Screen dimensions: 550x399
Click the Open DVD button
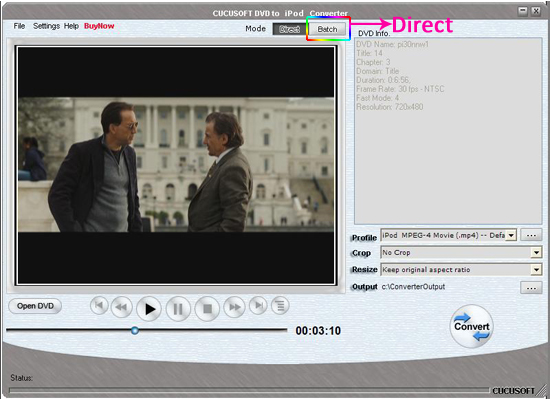pyautogui.click(x=35, y=306)
